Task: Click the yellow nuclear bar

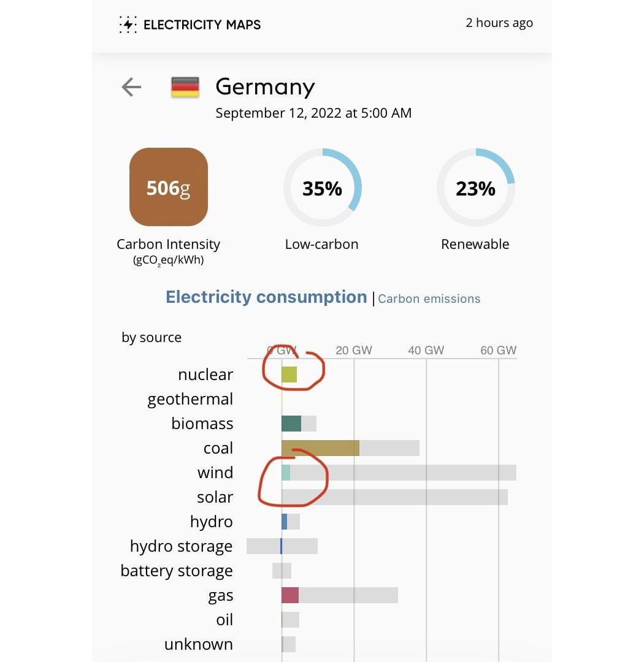Action: 289,375
